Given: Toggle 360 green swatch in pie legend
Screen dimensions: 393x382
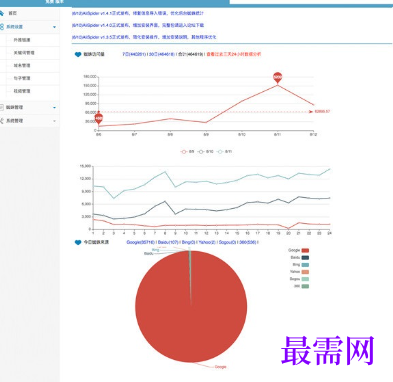Looking at the screenshot, I should (305, 286).
